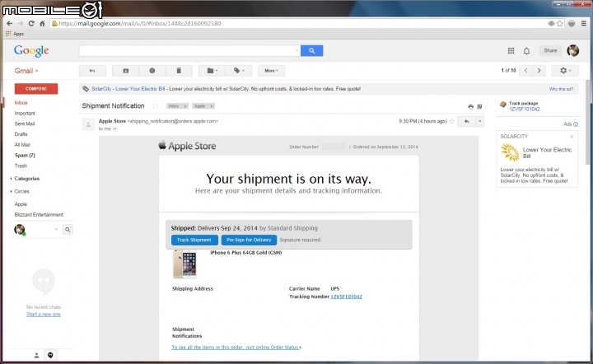This screenshot has width=593, height=364.
Task: Open the account profile picture
Action: click(x=572, y=51)
